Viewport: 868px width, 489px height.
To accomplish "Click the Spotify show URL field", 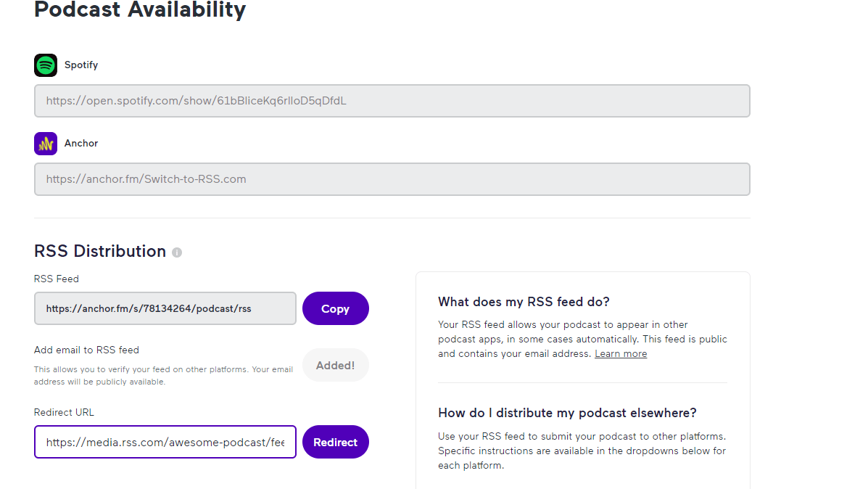I will point(392,101).
